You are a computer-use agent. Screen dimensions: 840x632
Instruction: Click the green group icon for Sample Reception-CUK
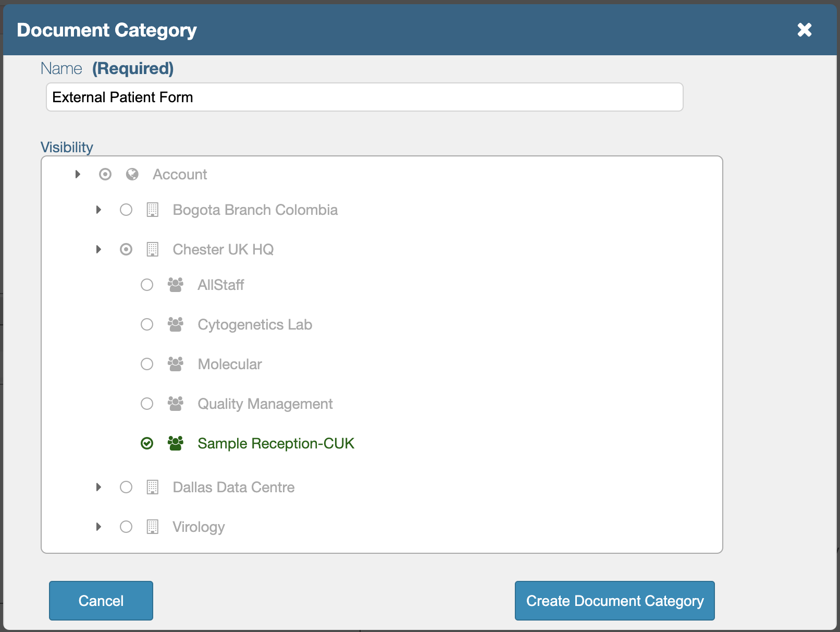point(176,443)
